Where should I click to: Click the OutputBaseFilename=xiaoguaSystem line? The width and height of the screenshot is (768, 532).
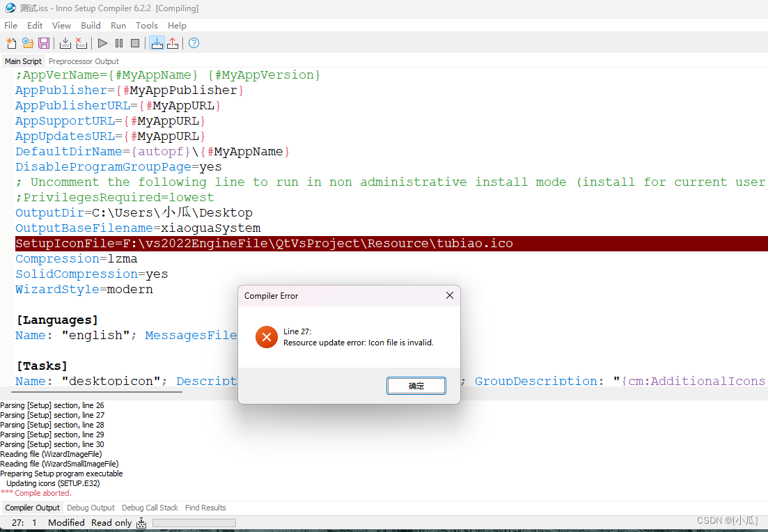138,228
